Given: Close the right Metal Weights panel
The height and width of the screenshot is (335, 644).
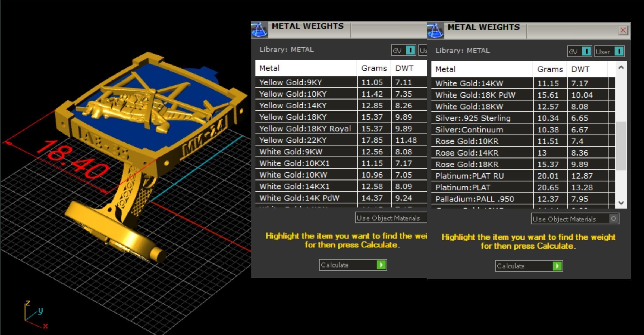Looking at the screenshot, I should click(x=623, y=30).
